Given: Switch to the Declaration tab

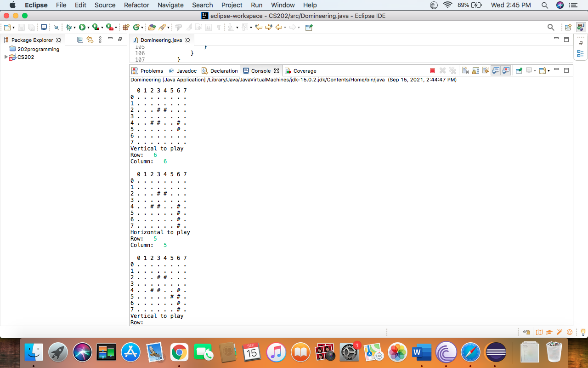Looking at the screenshot, I should [220, 71].
